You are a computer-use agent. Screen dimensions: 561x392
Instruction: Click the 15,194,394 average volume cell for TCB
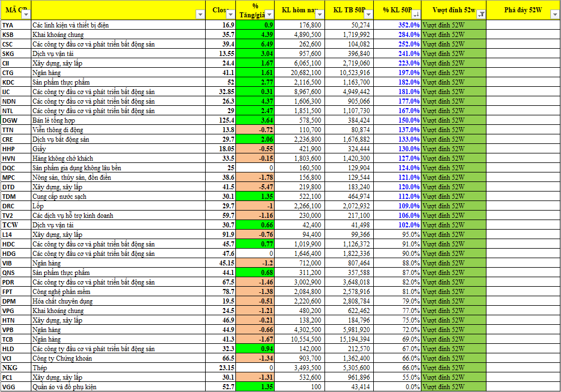[348, 339]
